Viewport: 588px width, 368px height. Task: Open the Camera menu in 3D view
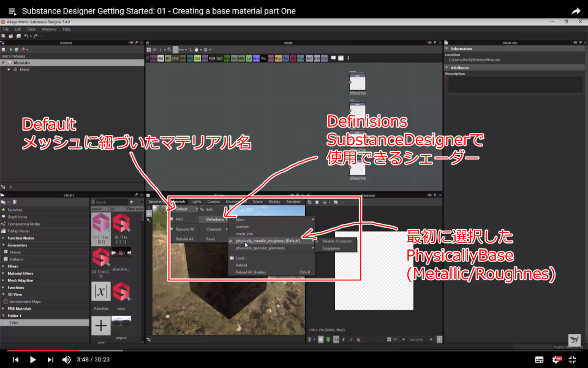click(213, 202)
